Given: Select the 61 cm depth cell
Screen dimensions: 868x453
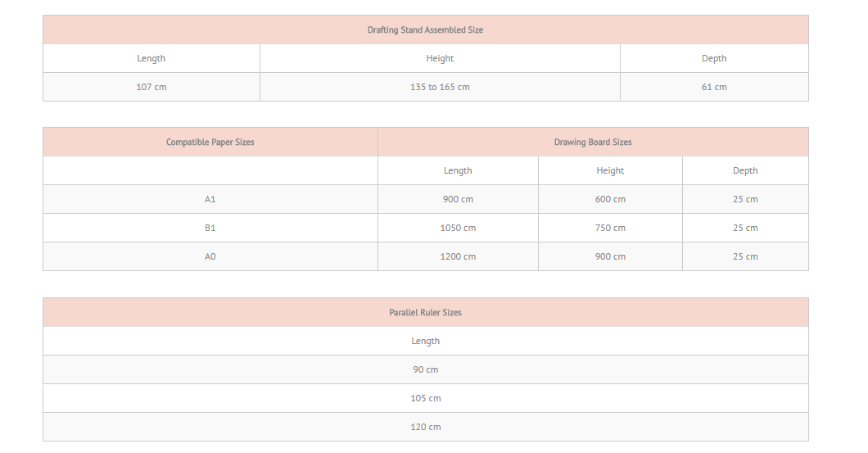Looking at the screenshot, I should tap(714, 87).
